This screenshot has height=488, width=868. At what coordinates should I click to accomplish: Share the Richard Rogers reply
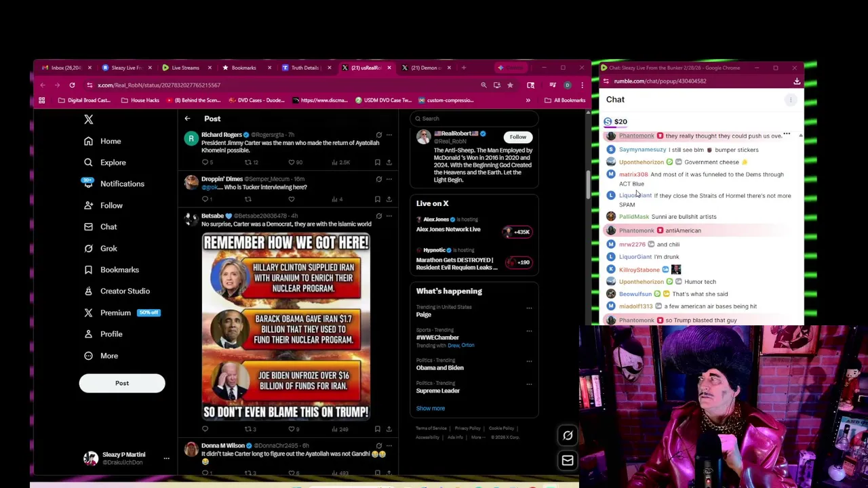389,162
